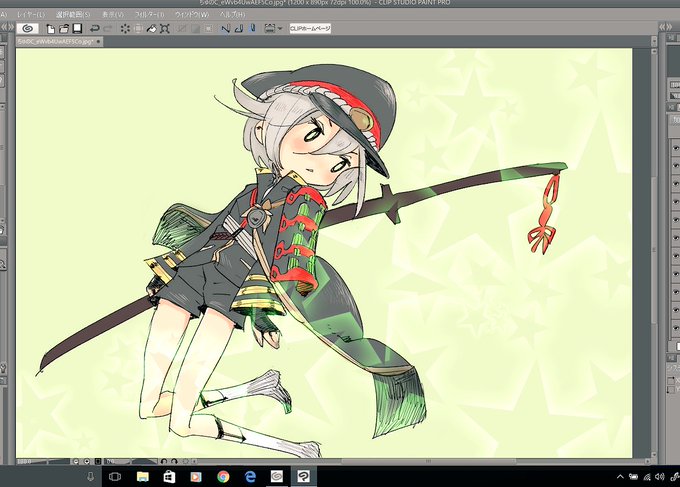
Task: Expand the dropdown arrow beside command bar settings
Action: point(280,29)
